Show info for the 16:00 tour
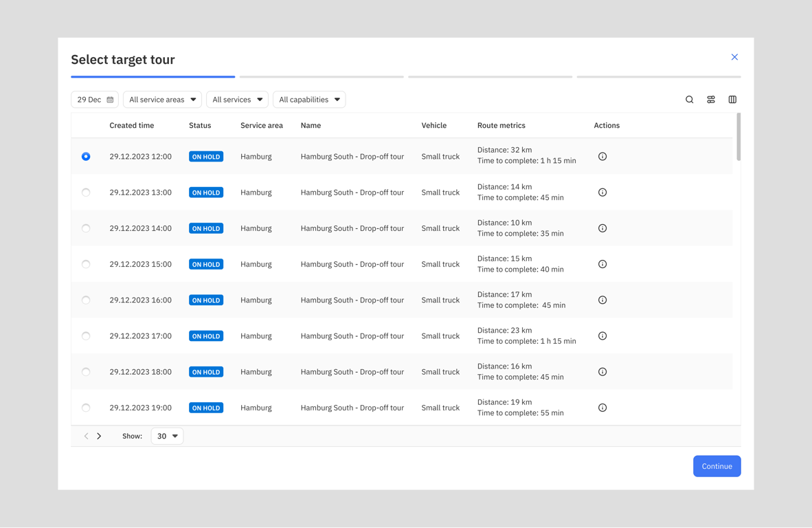The image size is (812, 528). click(x=602, y=300)
